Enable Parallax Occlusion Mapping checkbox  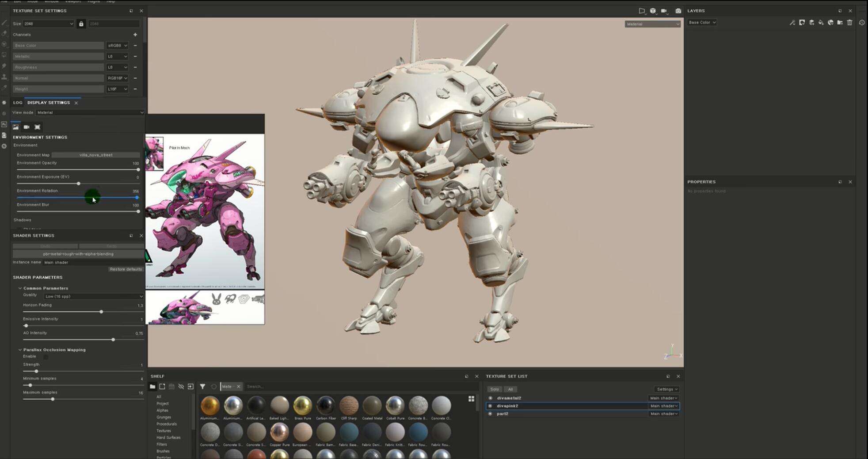pos(46,356)
